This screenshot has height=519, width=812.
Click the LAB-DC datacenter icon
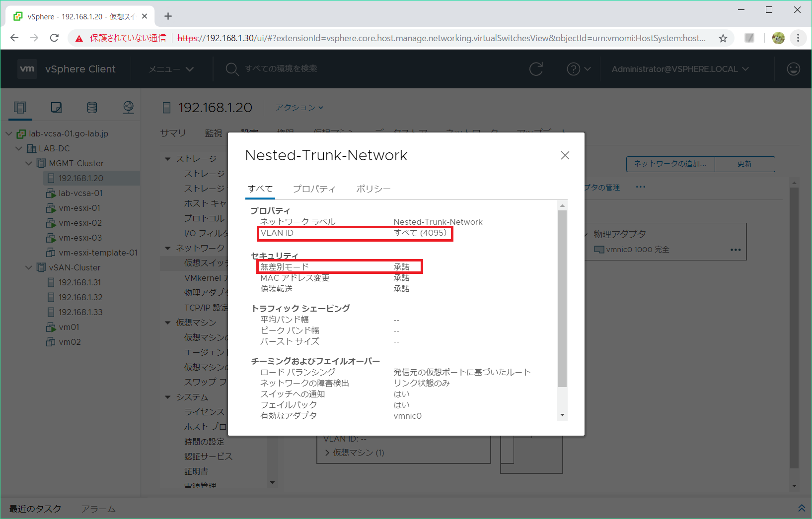pos(31,148)
